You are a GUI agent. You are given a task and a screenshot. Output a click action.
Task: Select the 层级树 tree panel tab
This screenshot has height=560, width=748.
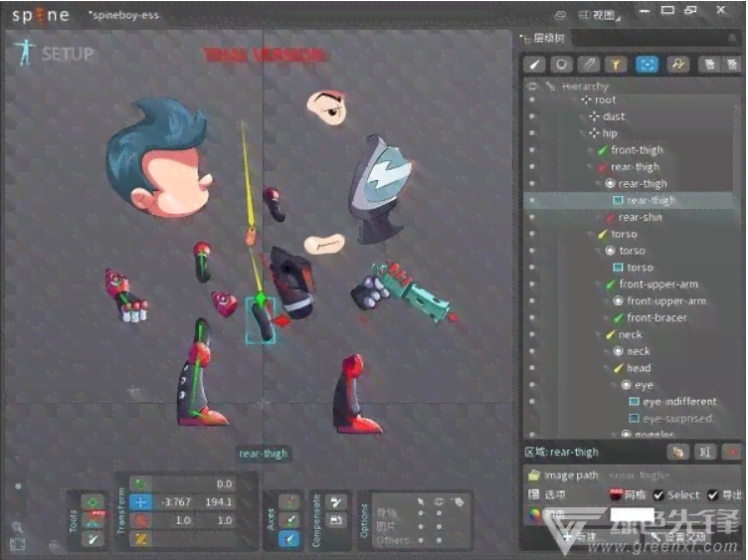(543, 38)
